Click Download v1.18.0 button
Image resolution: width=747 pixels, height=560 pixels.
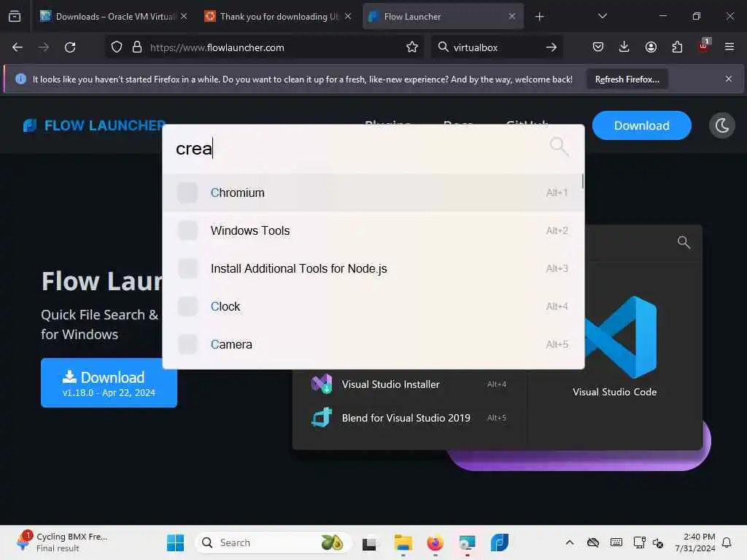click(109, 383)
